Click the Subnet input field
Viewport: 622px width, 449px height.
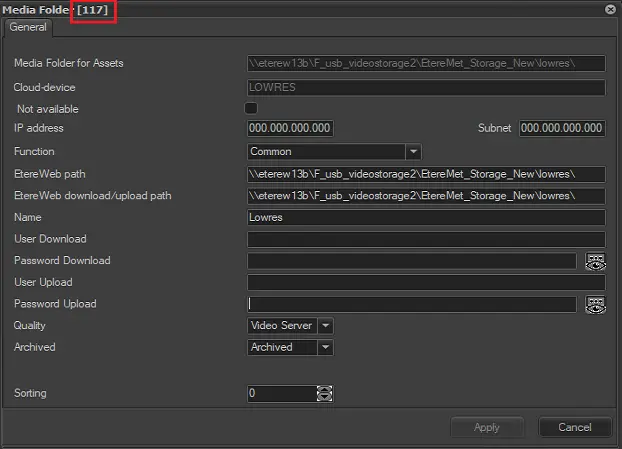click(x=561, y=129)
